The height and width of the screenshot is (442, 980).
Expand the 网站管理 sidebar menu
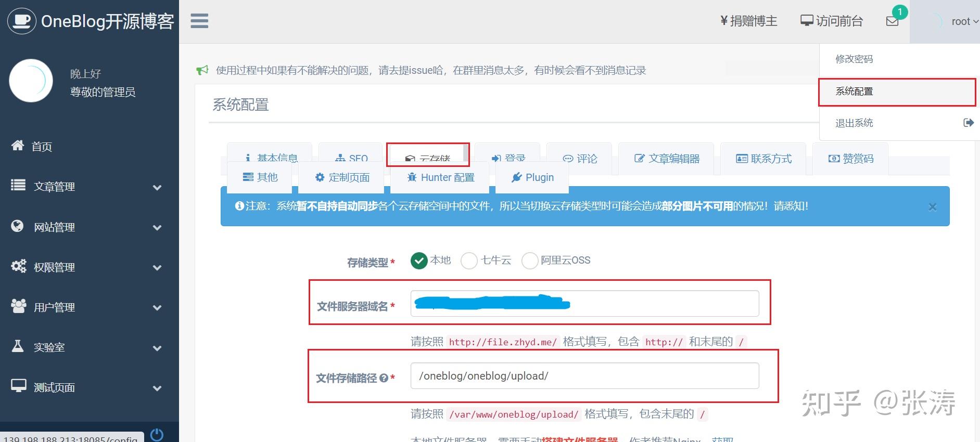pyautogui.click(x=90, y=227)
